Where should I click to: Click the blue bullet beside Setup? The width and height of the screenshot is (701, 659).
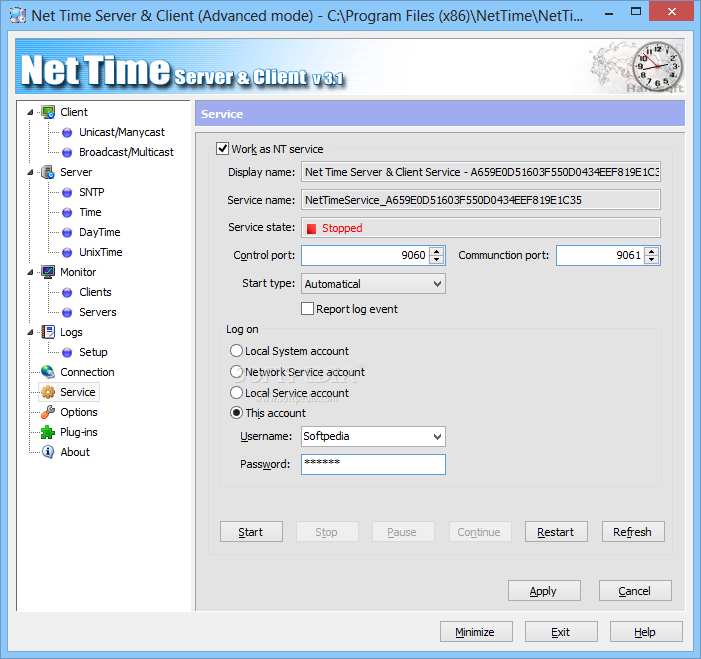[67, 353]
